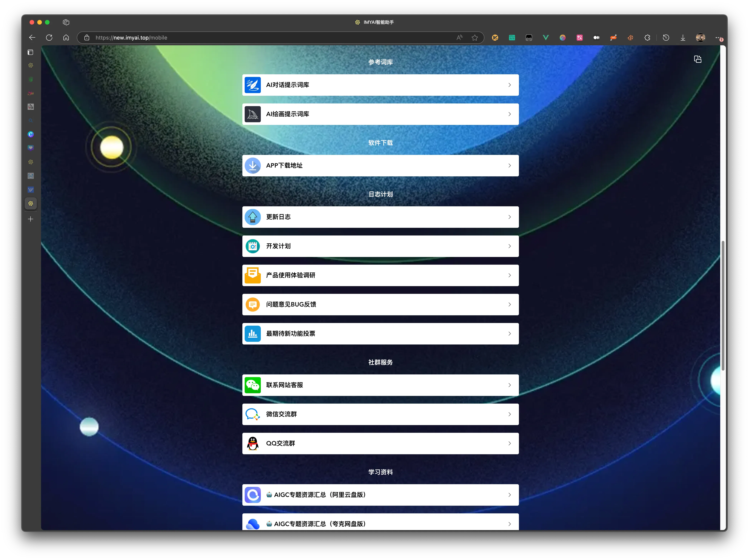The image size is (749, 560).
Task: Click the QQ交流群 row chevron
Action: tap(510, 443)
